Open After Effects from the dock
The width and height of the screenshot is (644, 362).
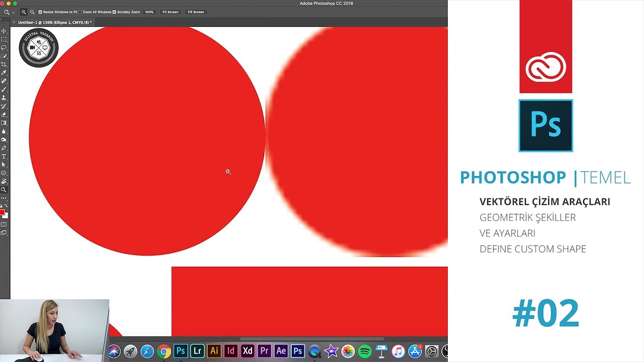tap(281, 351)
